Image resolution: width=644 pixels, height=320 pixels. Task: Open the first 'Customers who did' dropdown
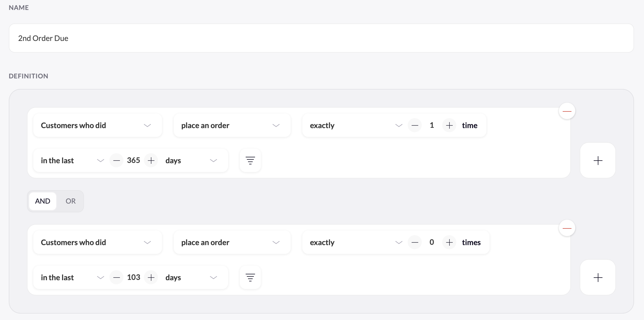click(98, 125)
